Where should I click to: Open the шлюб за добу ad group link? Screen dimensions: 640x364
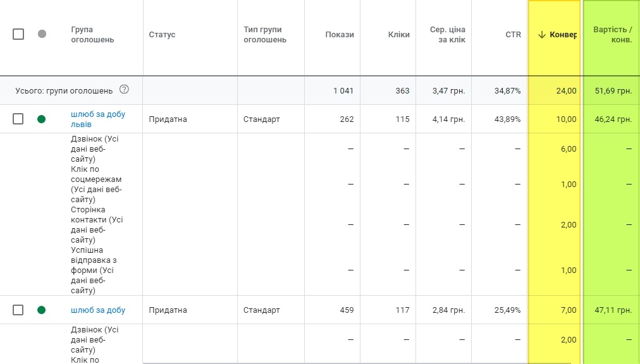97,310
